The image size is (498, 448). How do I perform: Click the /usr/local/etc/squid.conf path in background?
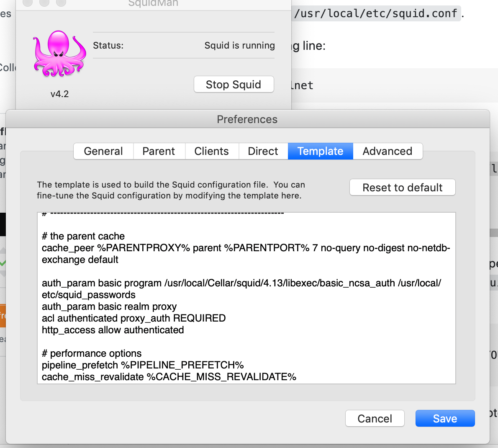coord(375,13)
